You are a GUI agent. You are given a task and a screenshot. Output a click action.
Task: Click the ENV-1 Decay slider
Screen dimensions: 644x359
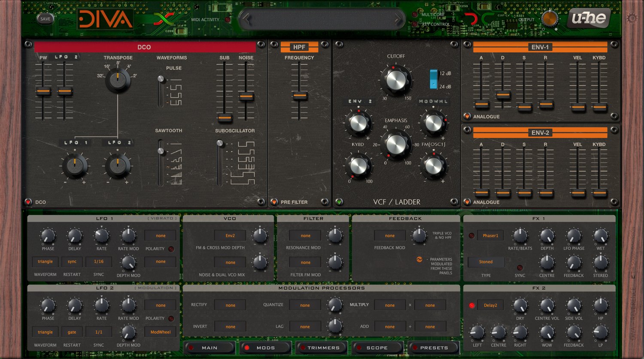coord(503,94)
